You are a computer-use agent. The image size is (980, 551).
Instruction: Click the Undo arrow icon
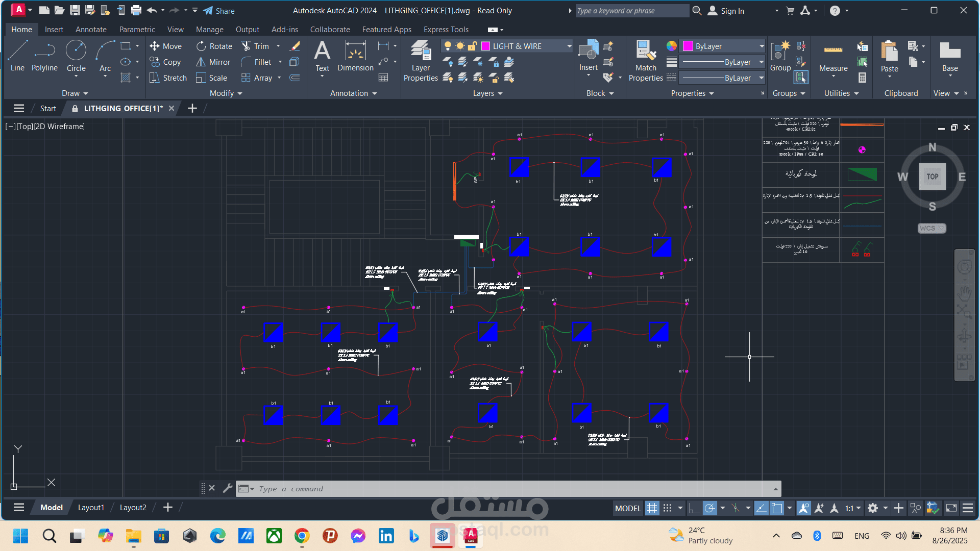coord(152,10)
